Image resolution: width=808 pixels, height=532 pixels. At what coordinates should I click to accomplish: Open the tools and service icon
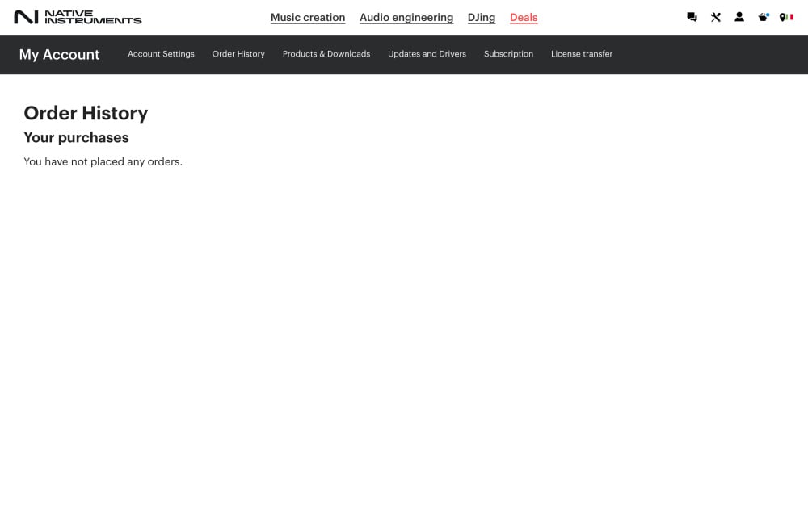point(715,17)
